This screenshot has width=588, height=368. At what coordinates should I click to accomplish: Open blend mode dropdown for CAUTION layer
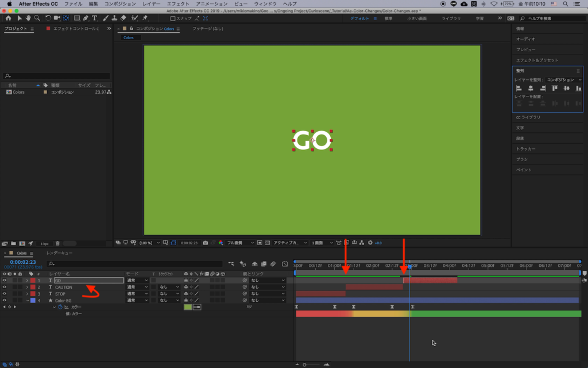[x=137, y=287]
